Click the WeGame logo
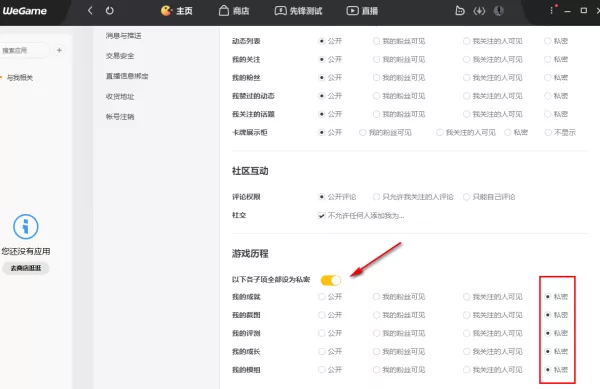This screenshot has height=389, width=600. coord(24,11)
